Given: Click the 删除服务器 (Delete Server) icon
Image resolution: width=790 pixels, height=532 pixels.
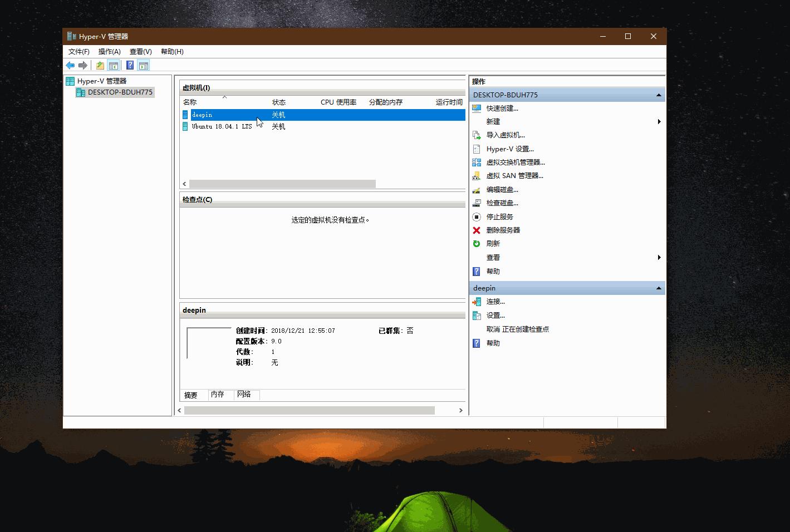Looking at the screenshot, I should [477, 230].
